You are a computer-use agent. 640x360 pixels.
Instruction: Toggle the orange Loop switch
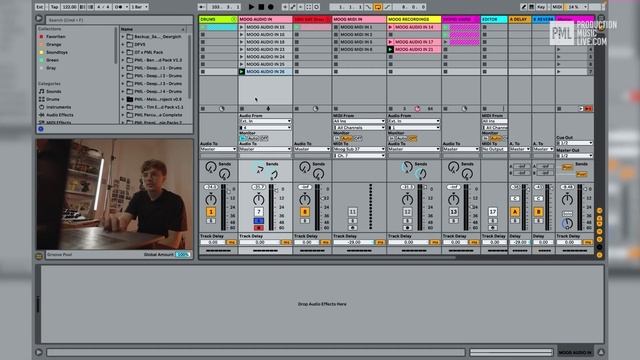(378, 7)
